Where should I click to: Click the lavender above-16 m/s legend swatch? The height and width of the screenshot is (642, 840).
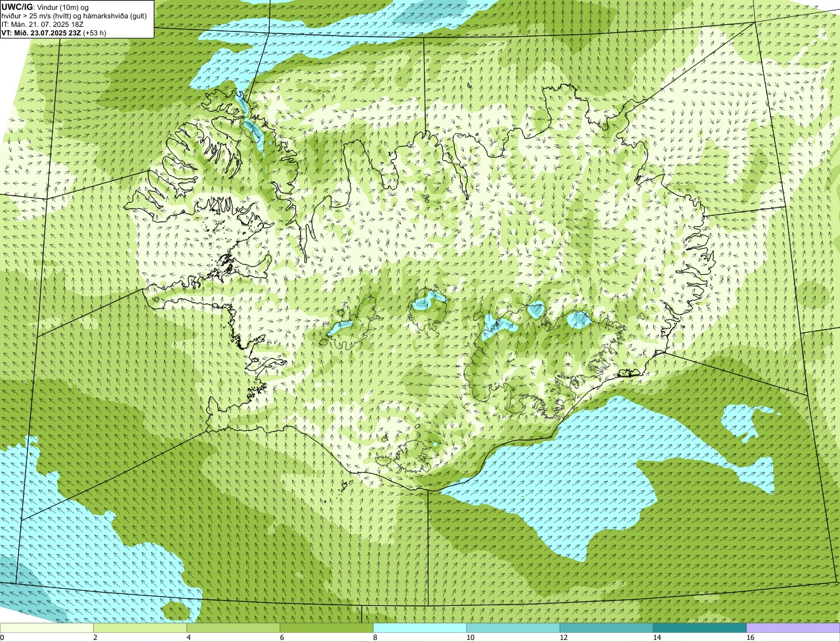click(x=793, y=628)
